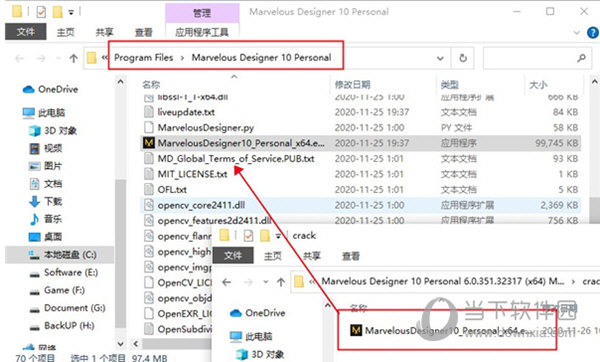Switch to the 共享 tab in the crack window
This screenshot has width=600, height=362.
coord(311,256)
